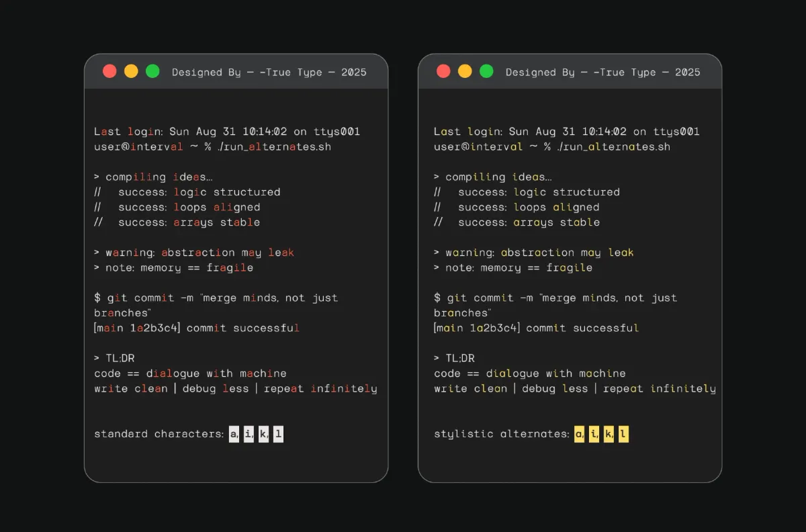Click 'success: loops aligned' in stylistic alternates terminal
Viewport: 806px width, 532px height.
click(529, 208)
